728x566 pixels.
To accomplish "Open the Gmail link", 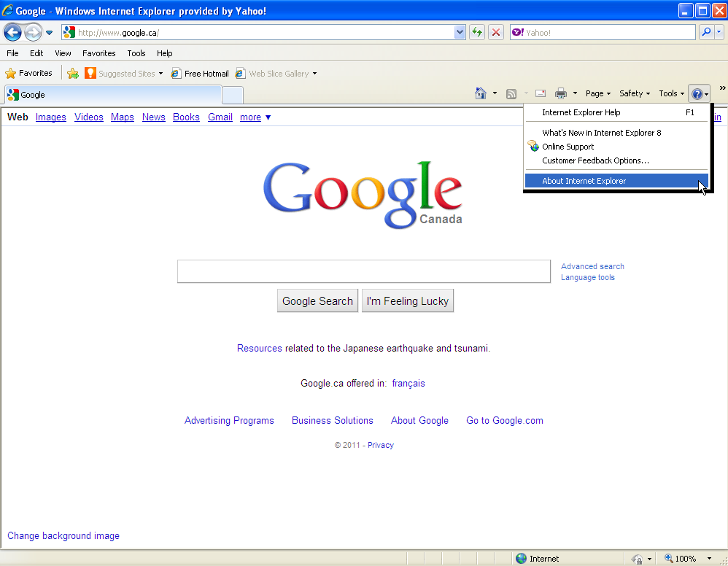I will tap(220, 117).
